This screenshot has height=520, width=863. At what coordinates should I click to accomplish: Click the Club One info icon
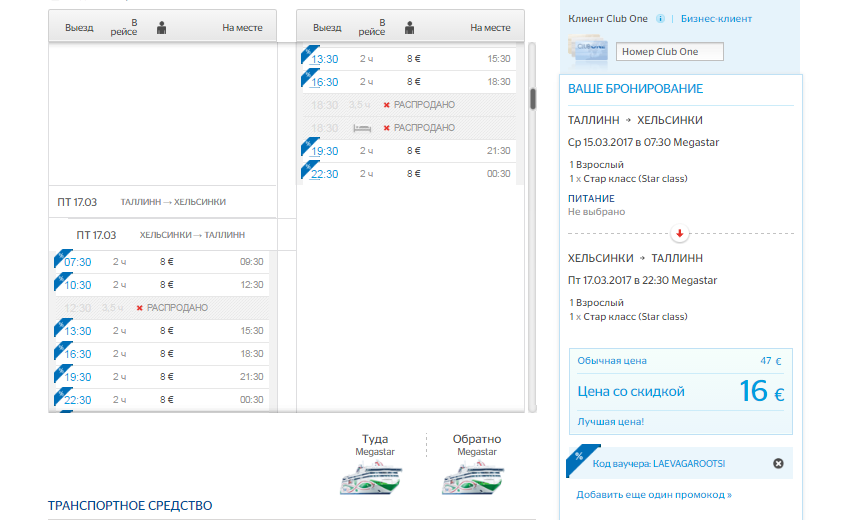[x=661, y=19]
